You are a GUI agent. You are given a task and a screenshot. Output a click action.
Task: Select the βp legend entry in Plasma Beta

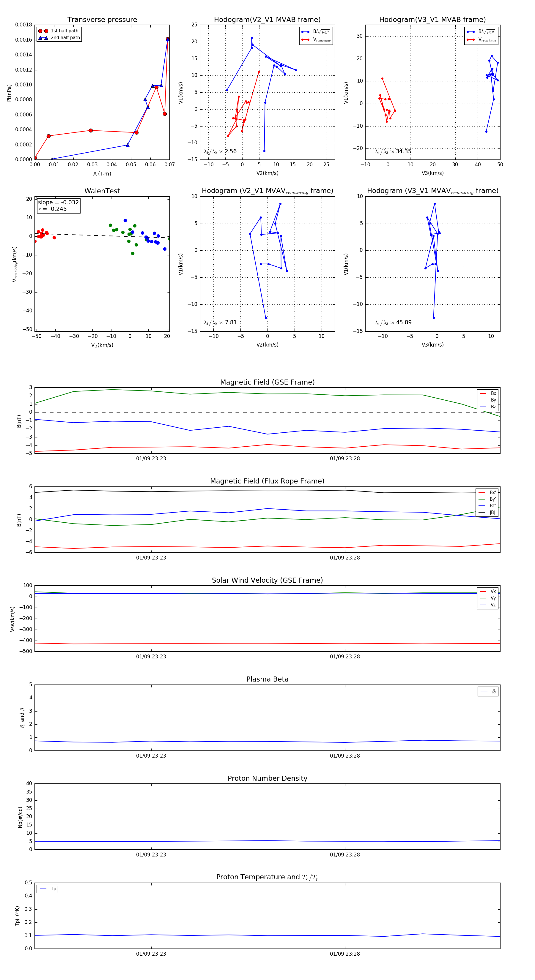click(x=488, y=691)
